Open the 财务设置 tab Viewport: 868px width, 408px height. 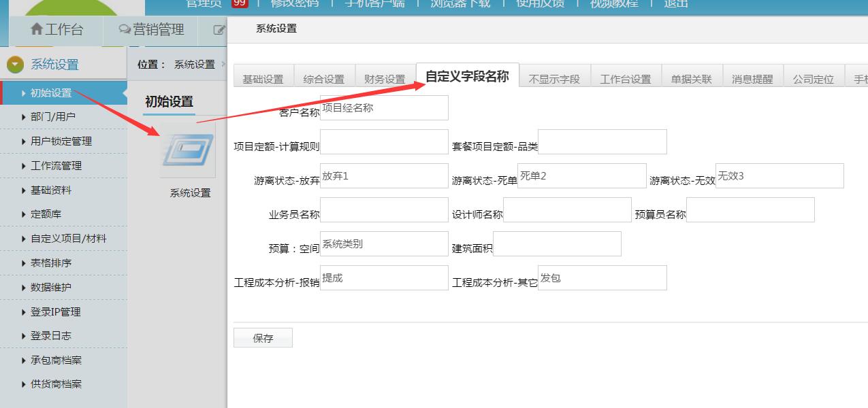385,79
